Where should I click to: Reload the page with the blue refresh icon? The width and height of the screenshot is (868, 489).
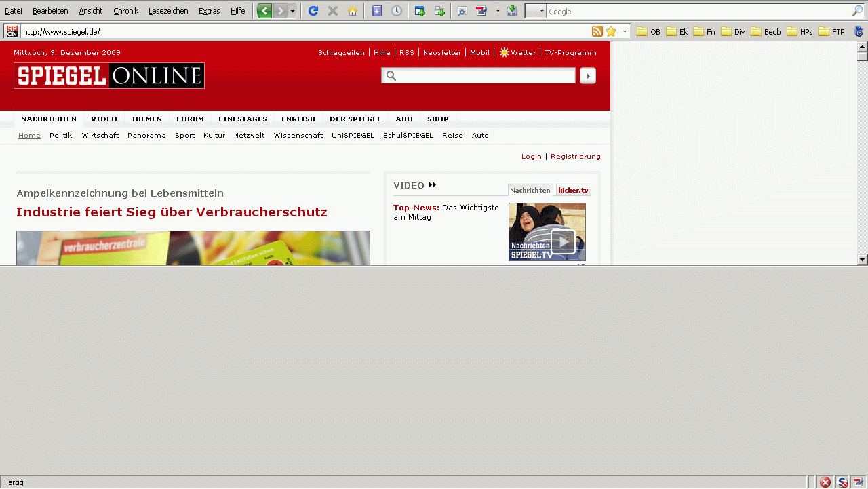click(313, 11)
